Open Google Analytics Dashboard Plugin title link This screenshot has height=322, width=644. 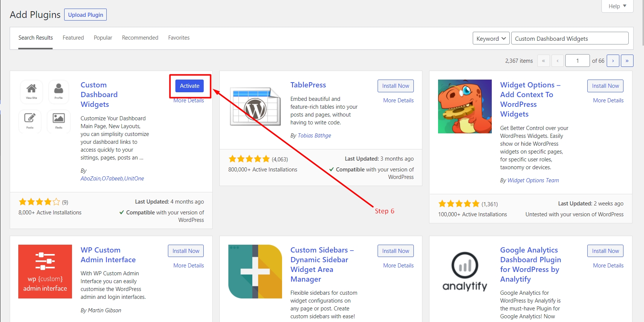pyautogui.click(x=531, y=264)
